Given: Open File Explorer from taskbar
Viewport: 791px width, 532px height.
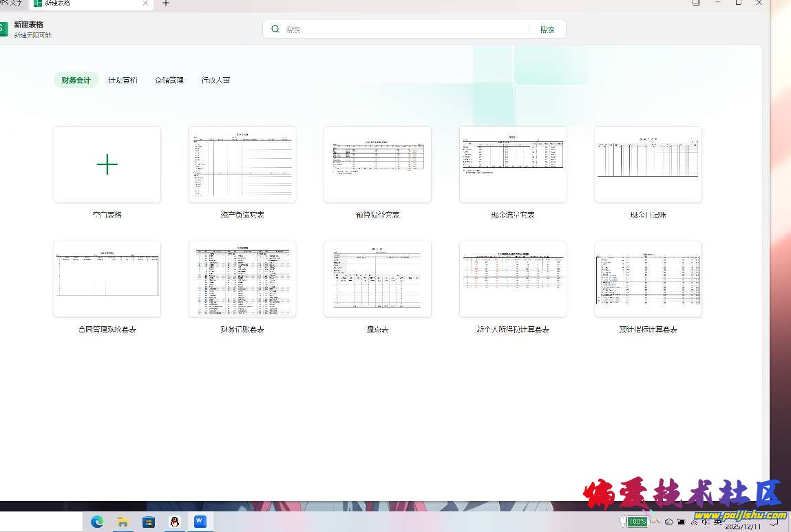Looking at the screenshot, I should 123,522.
